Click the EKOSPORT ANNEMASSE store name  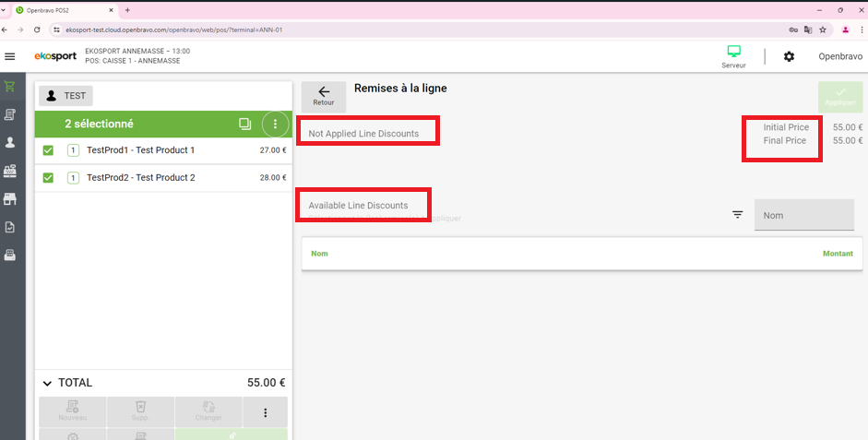[137, 51]
